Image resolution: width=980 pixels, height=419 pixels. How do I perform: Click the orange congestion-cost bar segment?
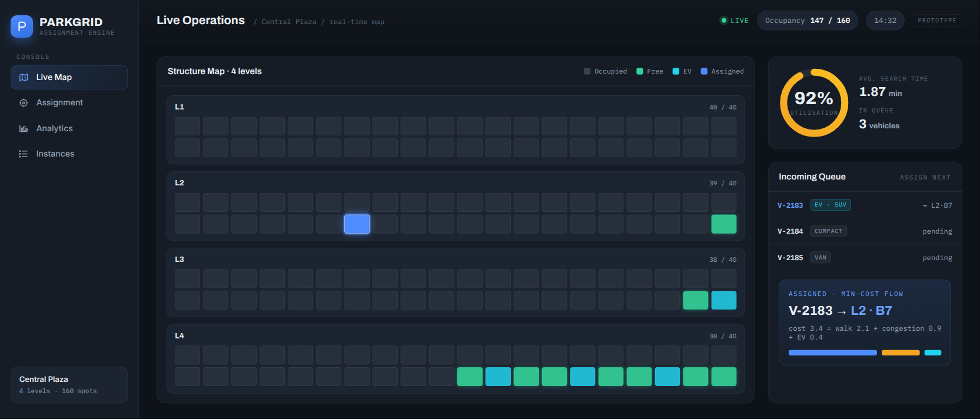[901, 353]
